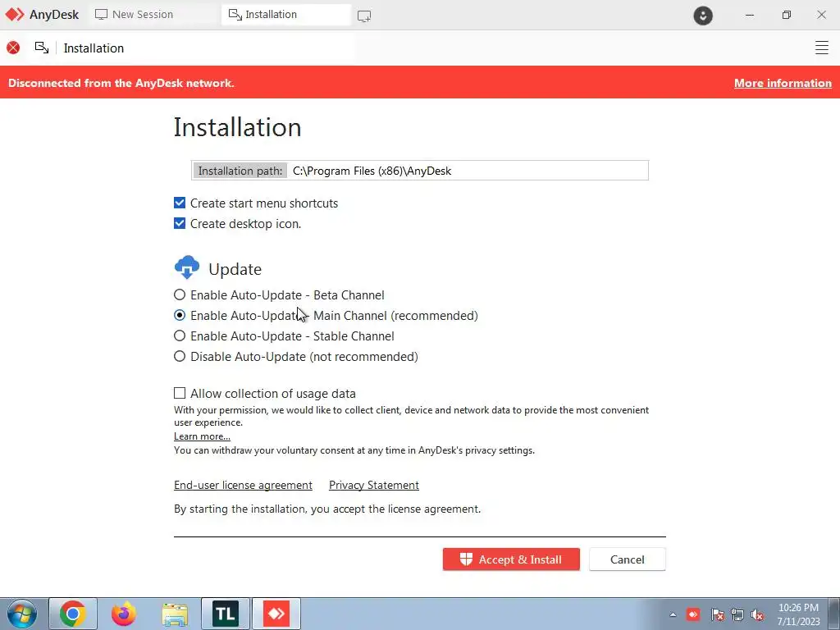This screenshot has height=630, width=840.
Task: Open the Learn more link
Action: click(x=202, y=436)
